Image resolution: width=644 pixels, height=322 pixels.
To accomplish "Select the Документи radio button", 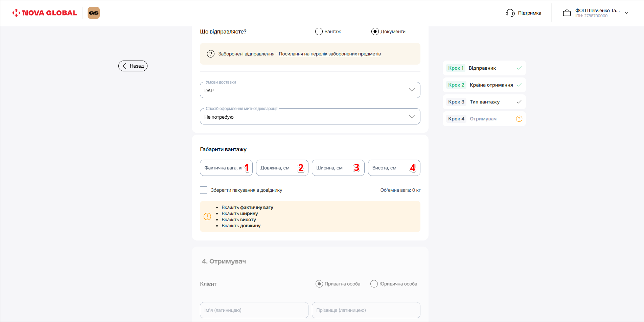I will 375,31.
